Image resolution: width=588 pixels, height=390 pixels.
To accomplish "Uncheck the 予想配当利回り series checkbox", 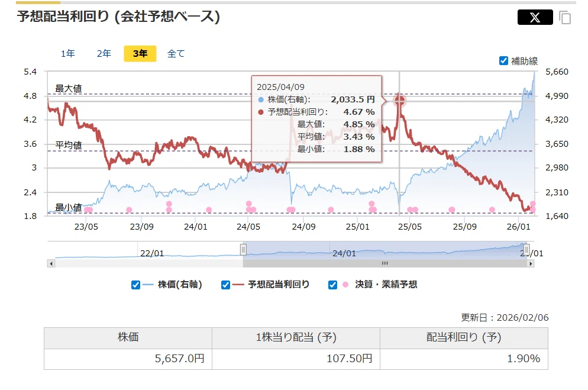I will click(x=225, y=285).
